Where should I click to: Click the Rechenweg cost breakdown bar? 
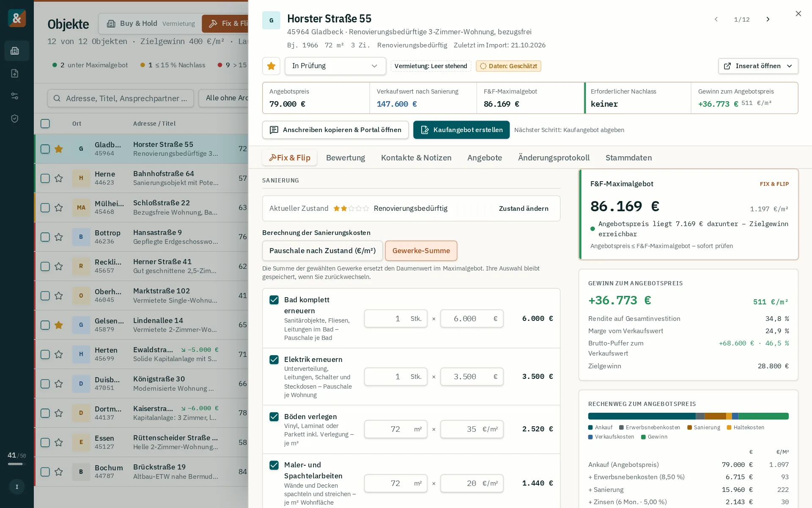click(688, 416)
